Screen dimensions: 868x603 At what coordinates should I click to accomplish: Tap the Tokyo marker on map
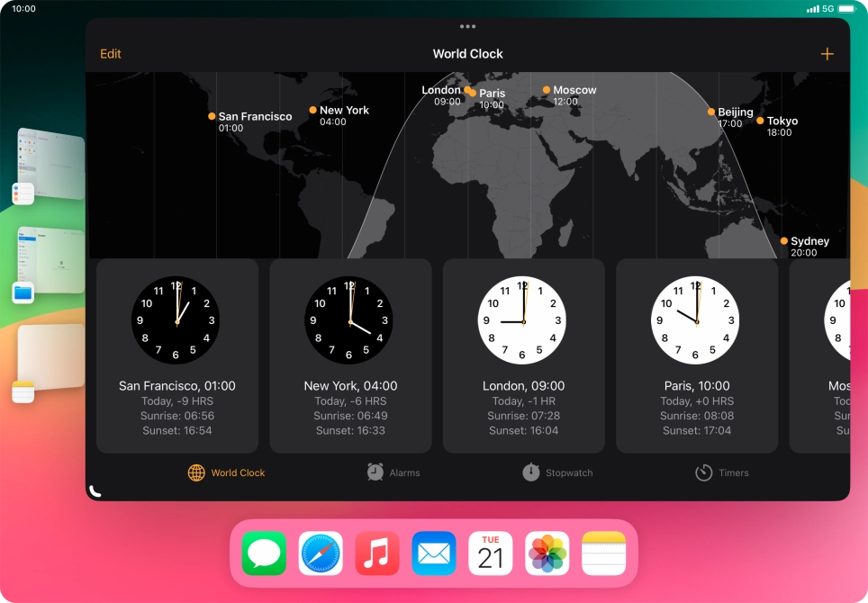click(761, 121)
